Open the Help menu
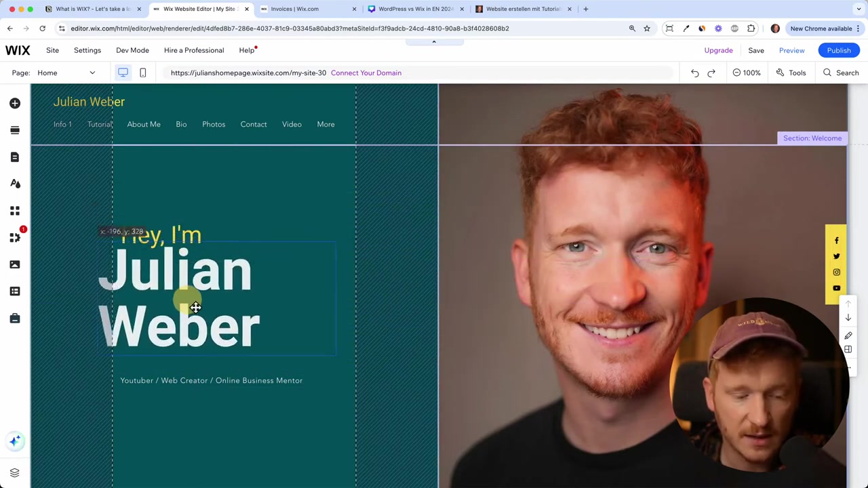Screen dimensions: 868x488 pyautogui.click(x=246, y=50)
